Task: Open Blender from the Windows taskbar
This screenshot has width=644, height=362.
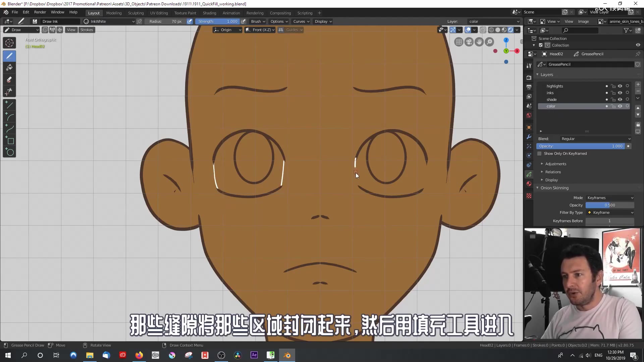Action: click(287, 355)
